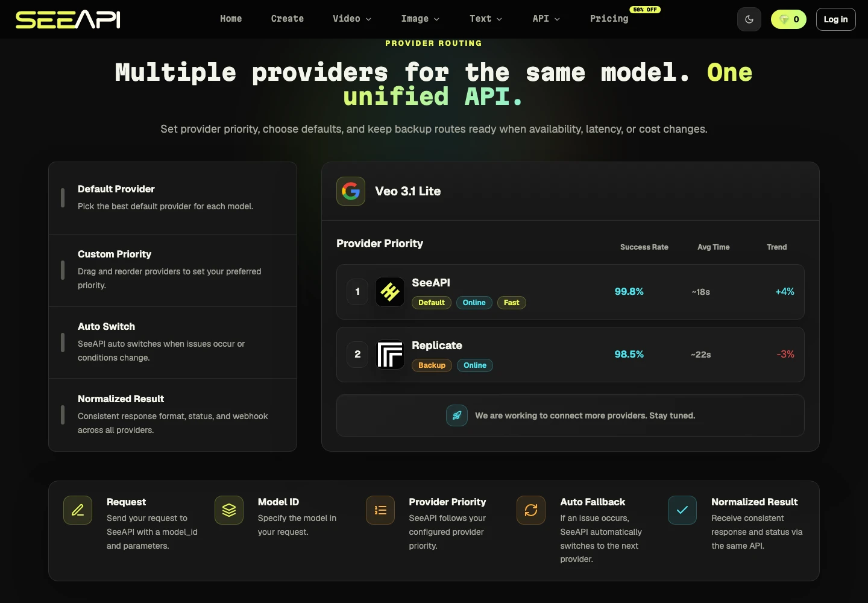The height and width of the screenshot is (603, 868).
Task: Click the -3% trend value
Action: pos(785,355)
